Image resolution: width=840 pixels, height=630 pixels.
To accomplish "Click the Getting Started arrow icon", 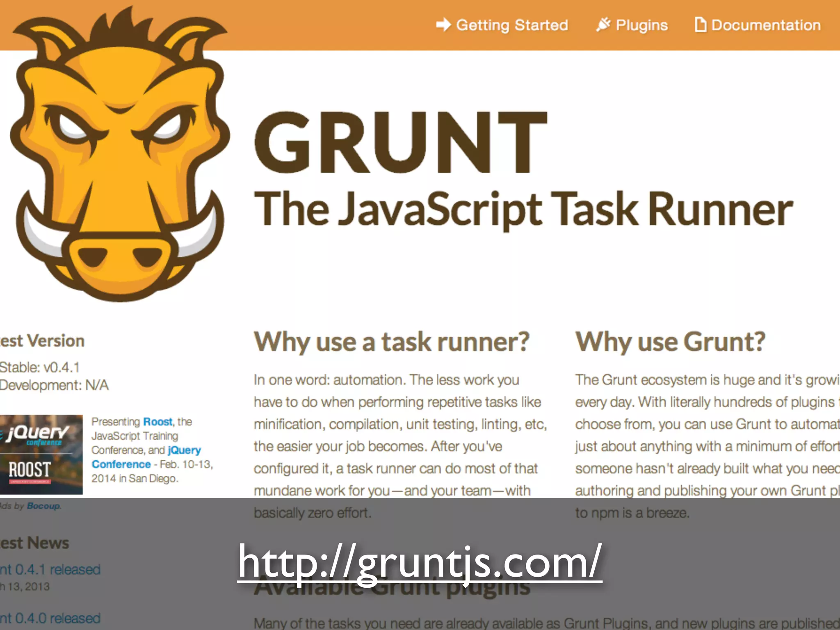I will click(443, 25).
